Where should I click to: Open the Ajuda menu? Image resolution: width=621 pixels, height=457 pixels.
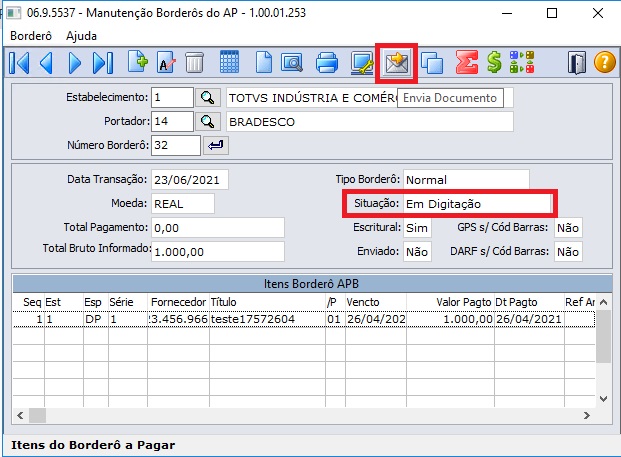point(81,36)
